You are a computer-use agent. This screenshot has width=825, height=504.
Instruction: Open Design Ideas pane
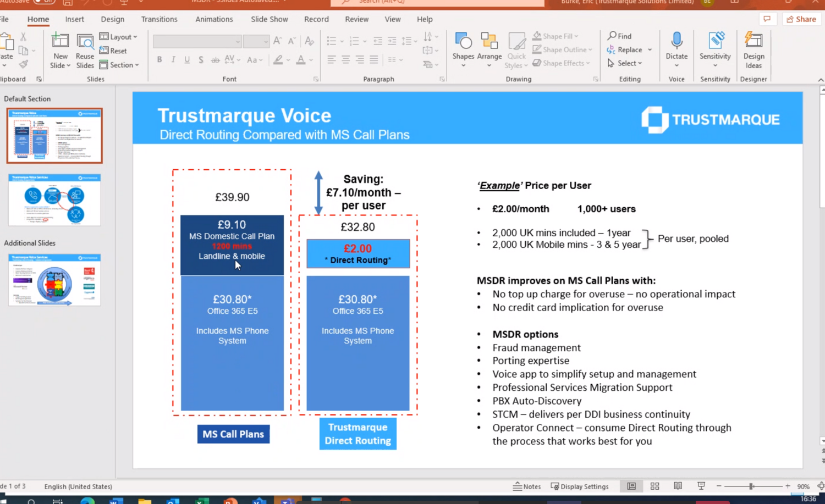pos(754,51)
